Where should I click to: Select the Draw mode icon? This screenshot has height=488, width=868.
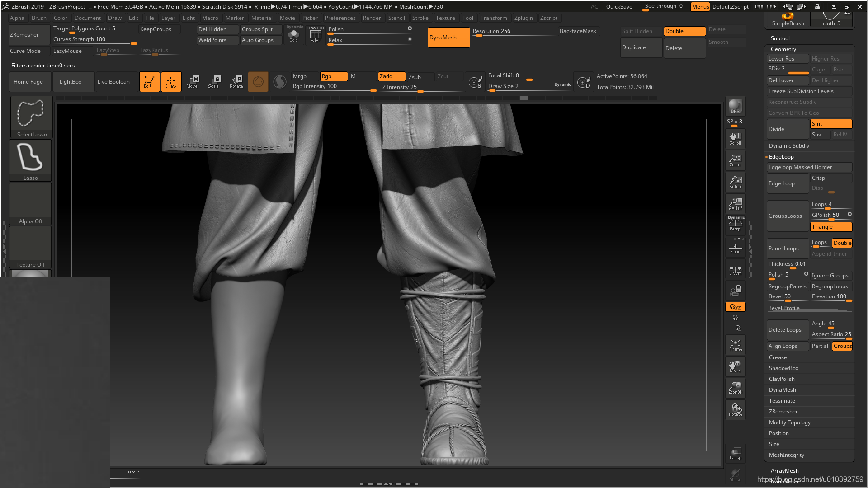pyautogui.click(x=171, y=82)
